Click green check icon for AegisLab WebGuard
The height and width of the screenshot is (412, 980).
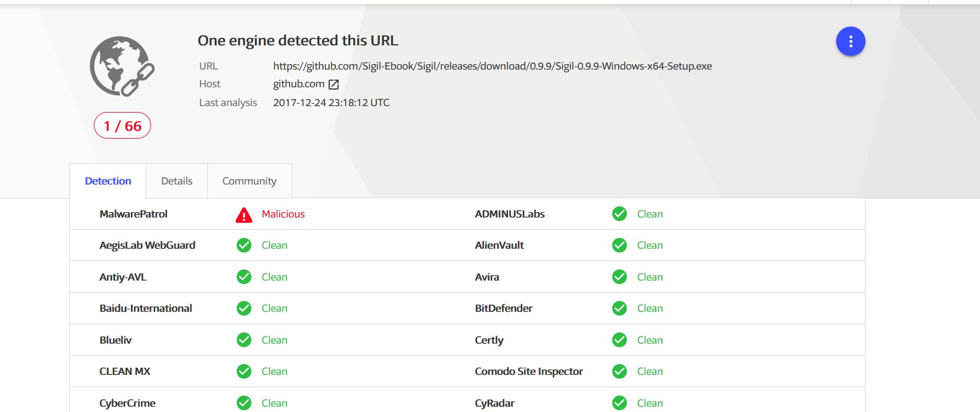[x=244, y=245]
